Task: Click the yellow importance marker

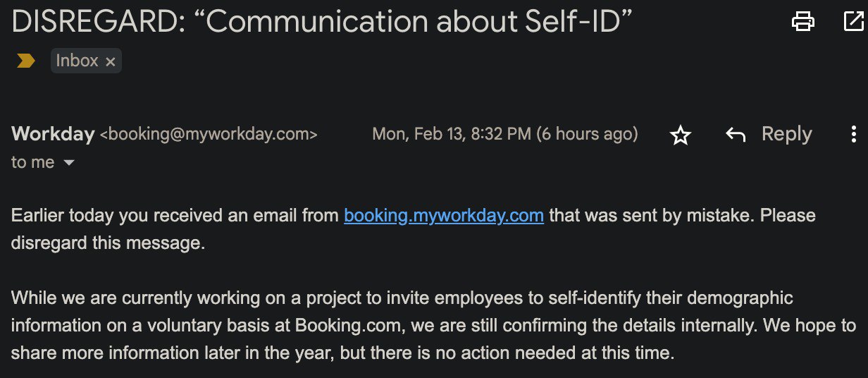Action: pos(26,61)
